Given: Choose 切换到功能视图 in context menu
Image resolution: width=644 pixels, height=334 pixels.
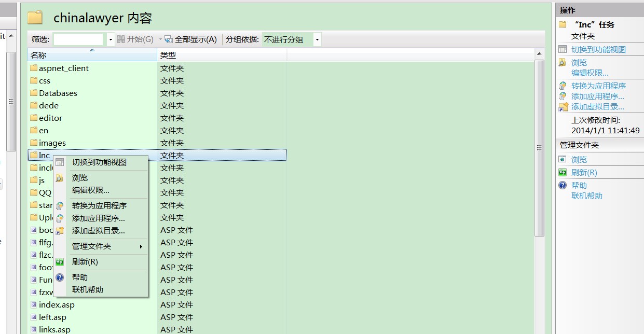Looking at the screenshot, I should [x=99, y=162].
